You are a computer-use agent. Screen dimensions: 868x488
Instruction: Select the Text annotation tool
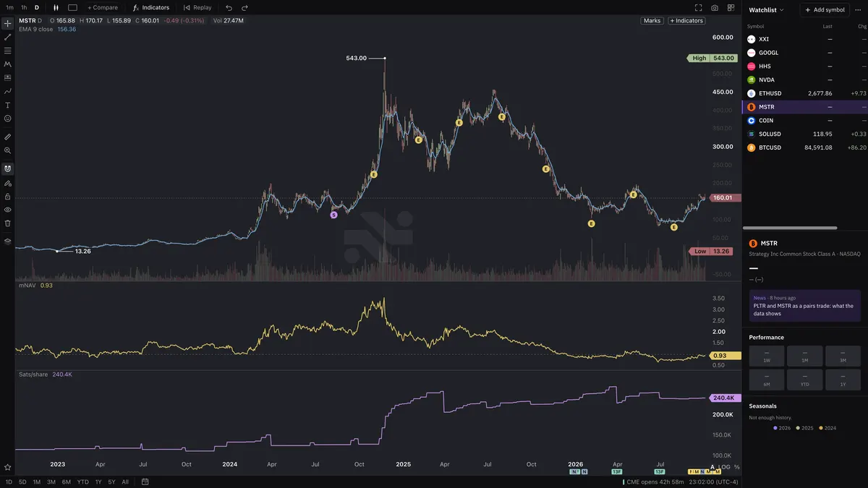(x=7, y=105)
